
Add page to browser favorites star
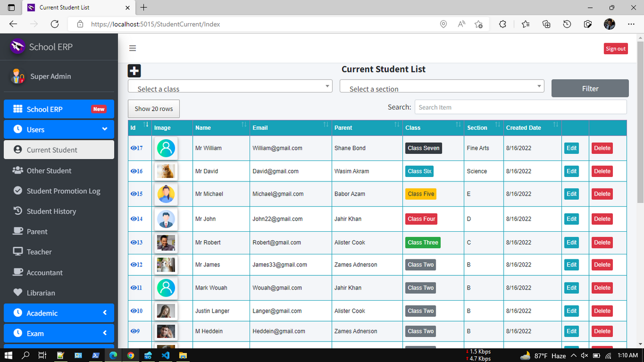coord(478,24)
